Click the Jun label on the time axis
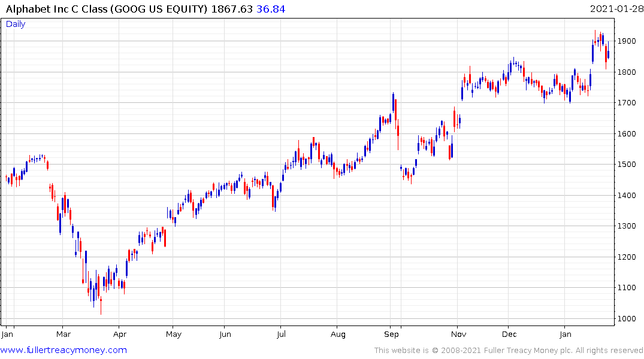 click(x=225, y=334)
